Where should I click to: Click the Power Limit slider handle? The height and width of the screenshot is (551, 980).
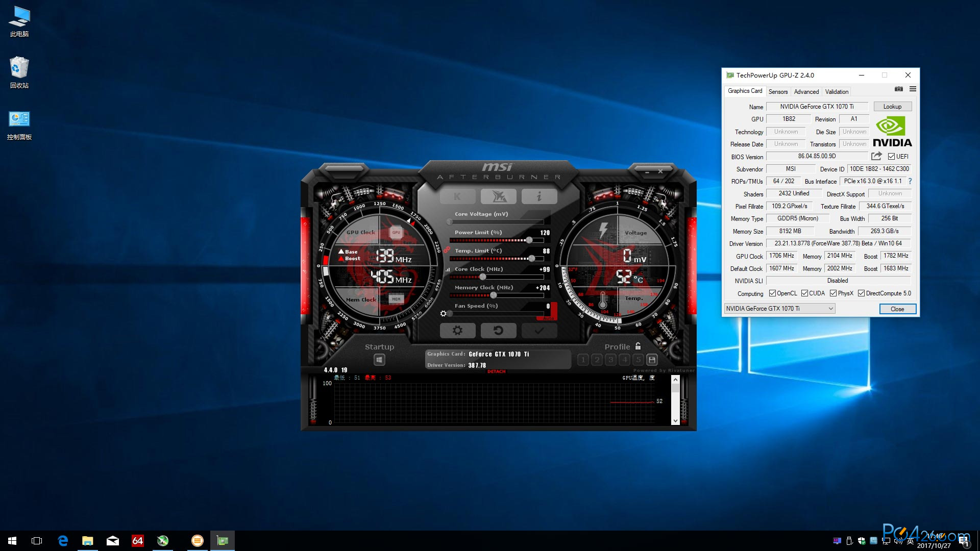(x=529, y=240)
